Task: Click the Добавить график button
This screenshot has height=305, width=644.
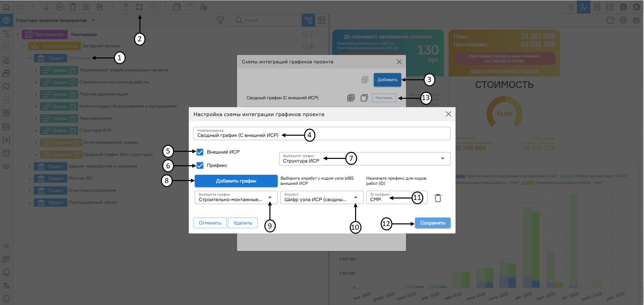Action: point(236,181)
